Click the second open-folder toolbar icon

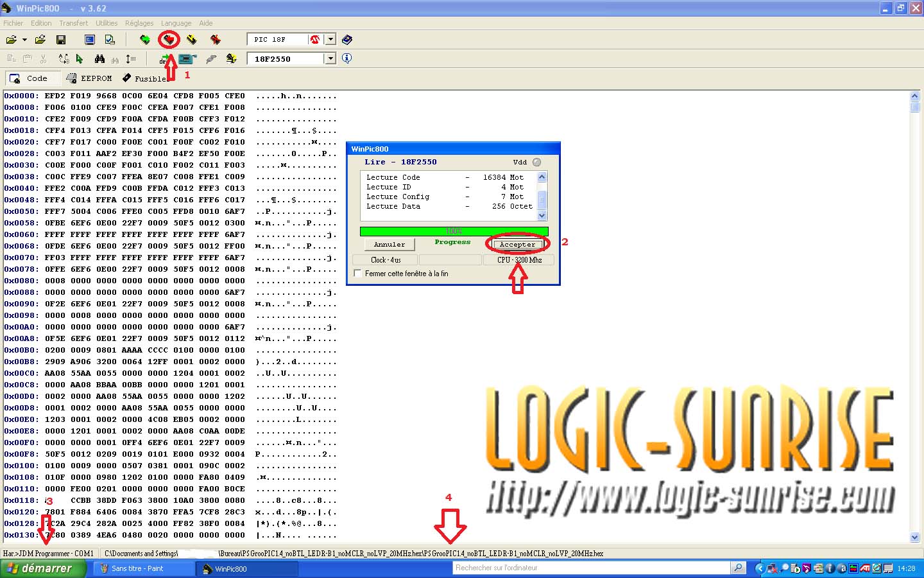pos(40,40)
